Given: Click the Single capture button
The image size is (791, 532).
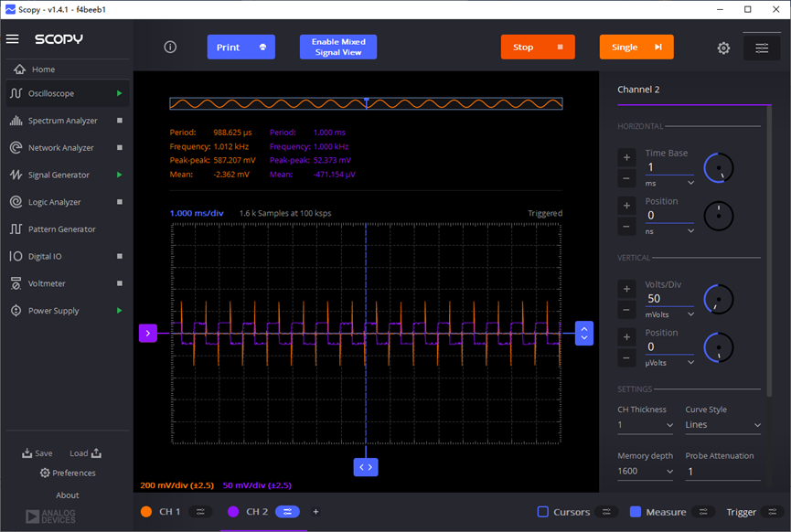Looking at the screenshot, I should [636, 47].
